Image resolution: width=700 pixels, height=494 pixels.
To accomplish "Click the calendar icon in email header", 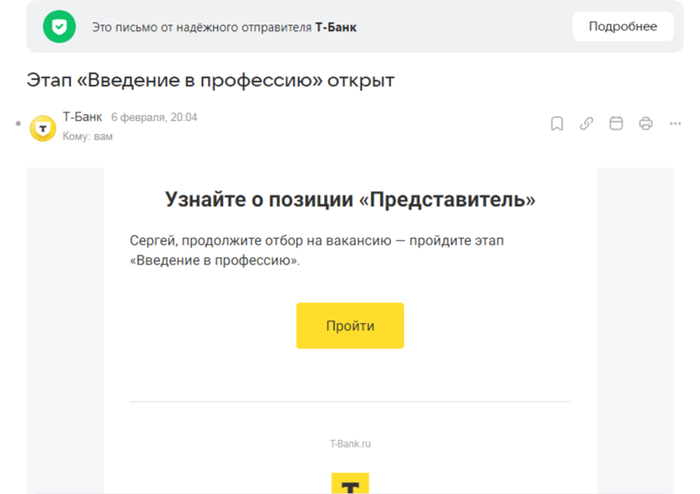I will coord(616,124).
